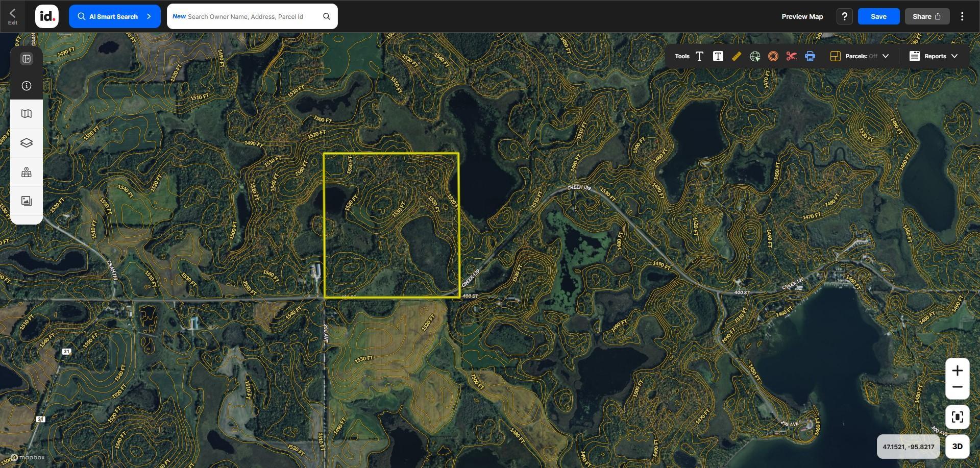Expand the side panel toggle
This screenshot has width=980, height=468.
pos(27,59)
